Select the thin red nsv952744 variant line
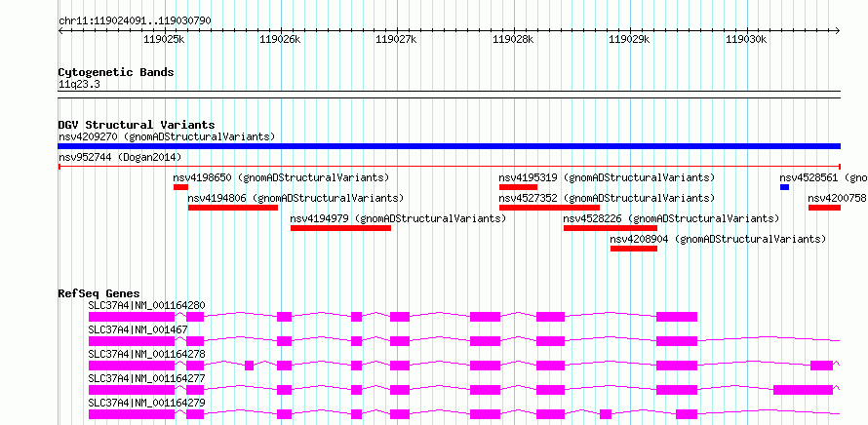 [x=449, y=166]
